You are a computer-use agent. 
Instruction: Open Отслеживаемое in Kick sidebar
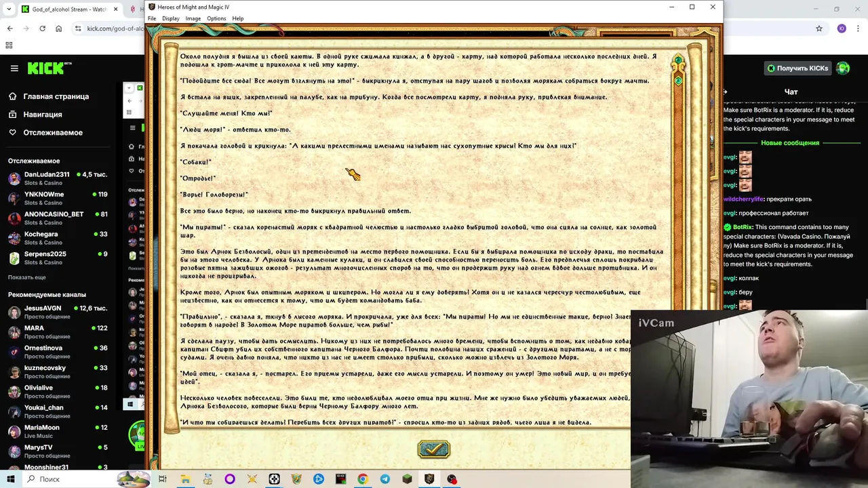[53, 133]
